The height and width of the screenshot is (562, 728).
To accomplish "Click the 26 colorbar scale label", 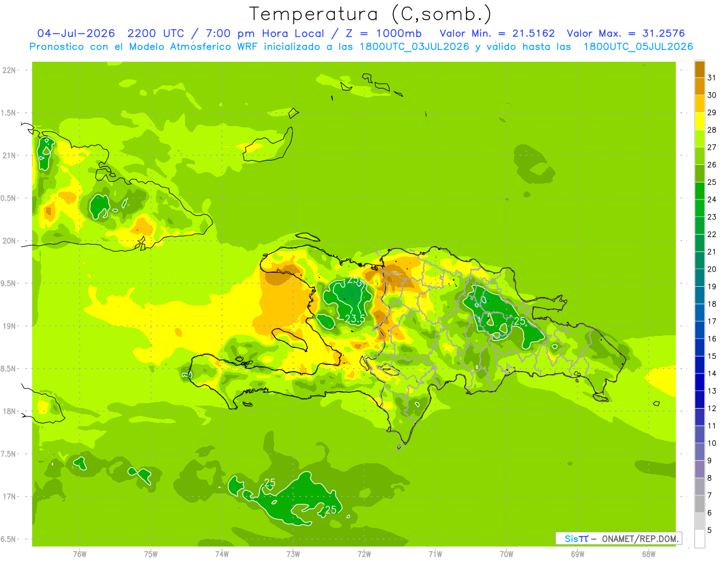I will [x=712, y=164].
